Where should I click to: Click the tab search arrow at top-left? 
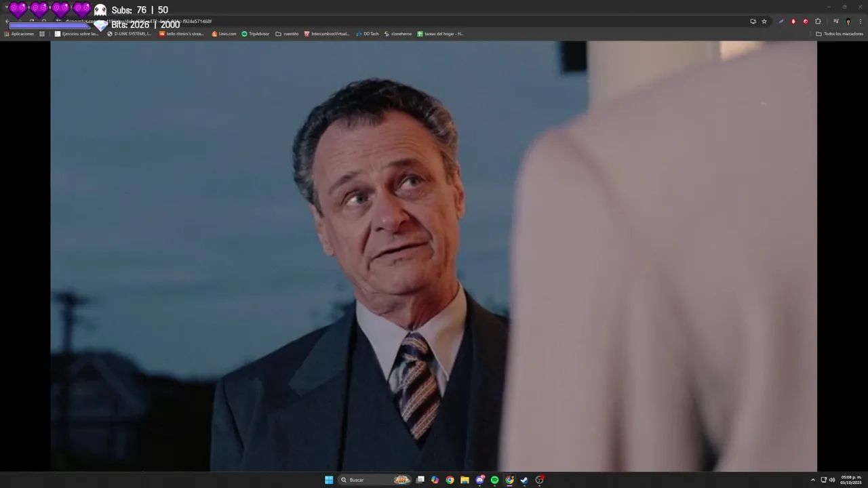coord(6,7)
